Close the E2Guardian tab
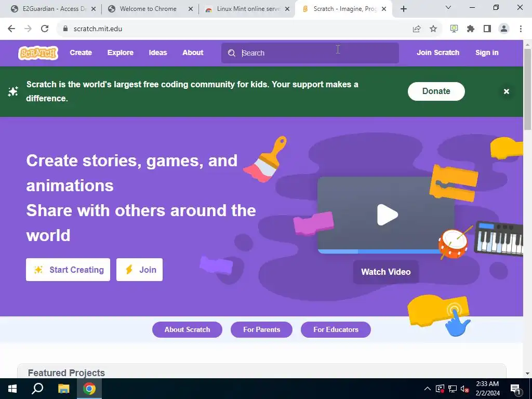The width and height of the screenshot is (532, 399). [94, 9]
